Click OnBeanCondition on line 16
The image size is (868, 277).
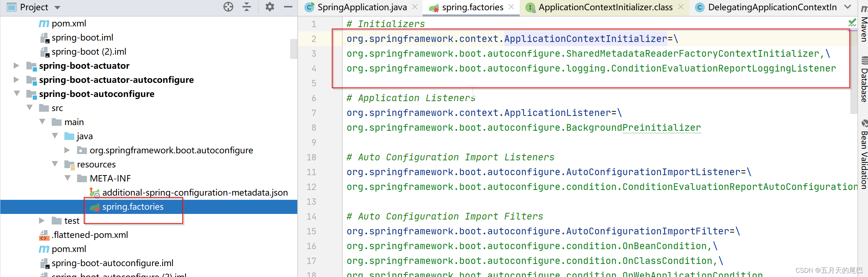664,246
